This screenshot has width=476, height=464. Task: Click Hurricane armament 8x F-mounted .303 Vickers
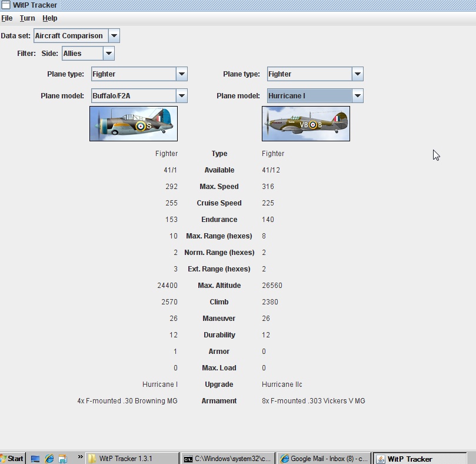(x=314, y=401)
